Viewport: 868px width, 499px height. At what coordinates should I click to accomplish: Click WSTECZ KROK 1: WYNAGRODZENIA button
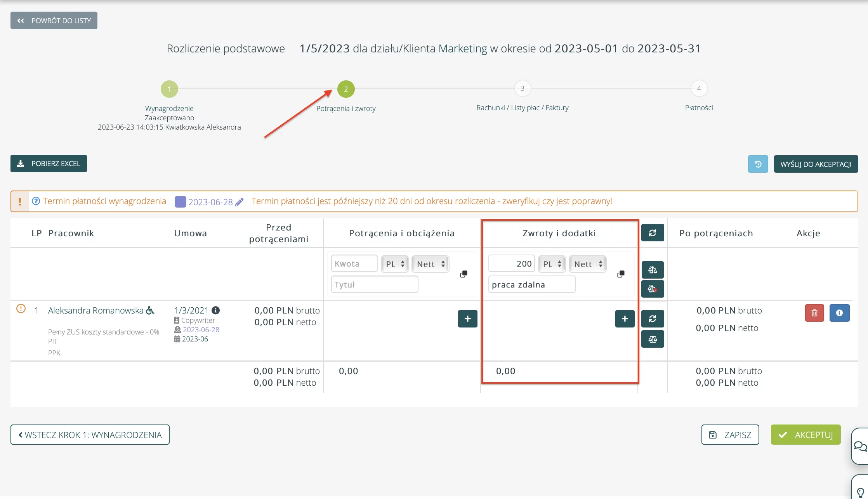[90, 435]
